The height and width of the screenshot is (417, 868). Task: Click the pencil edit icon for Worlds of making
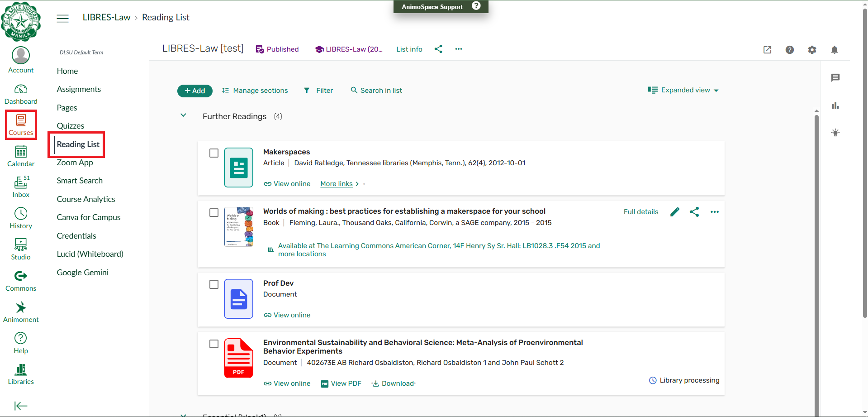tap(674, 212)
